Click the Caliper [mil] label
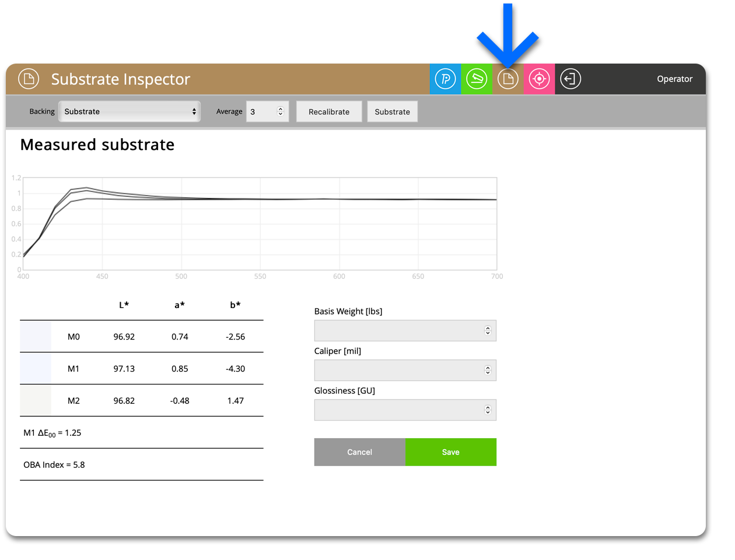Viewport: 735px width, 560px height. (338, 351)
